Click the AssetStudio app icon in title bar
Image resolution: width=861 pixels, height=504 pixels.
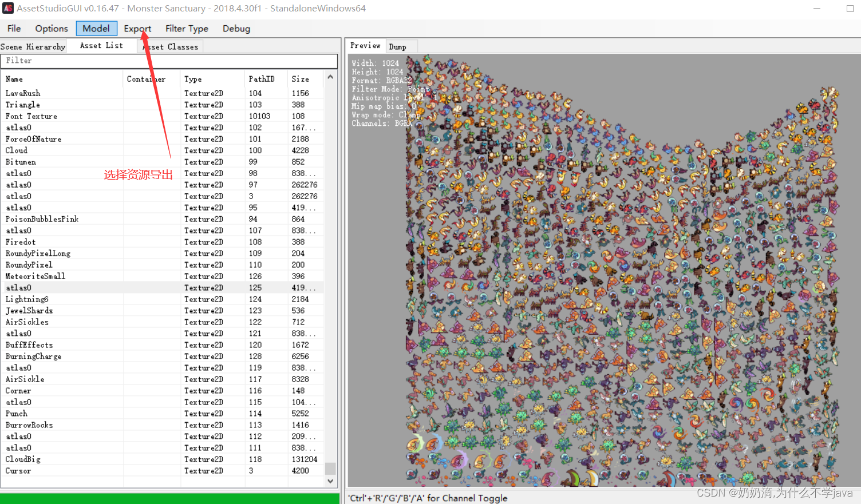[x=8, y=8]
